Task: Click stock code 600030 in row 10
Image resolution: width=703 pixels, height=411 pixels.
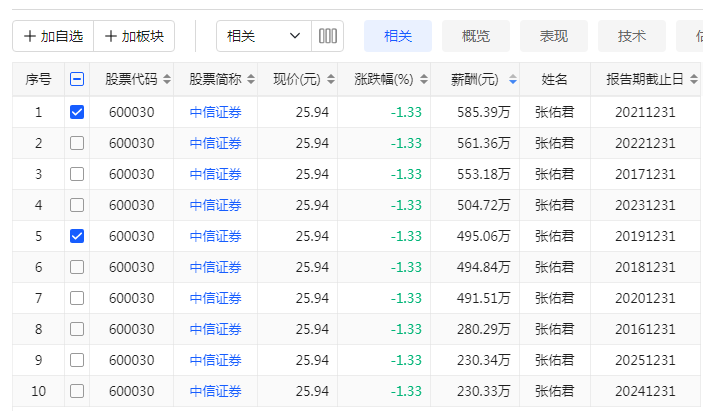Action: point(131,391)
